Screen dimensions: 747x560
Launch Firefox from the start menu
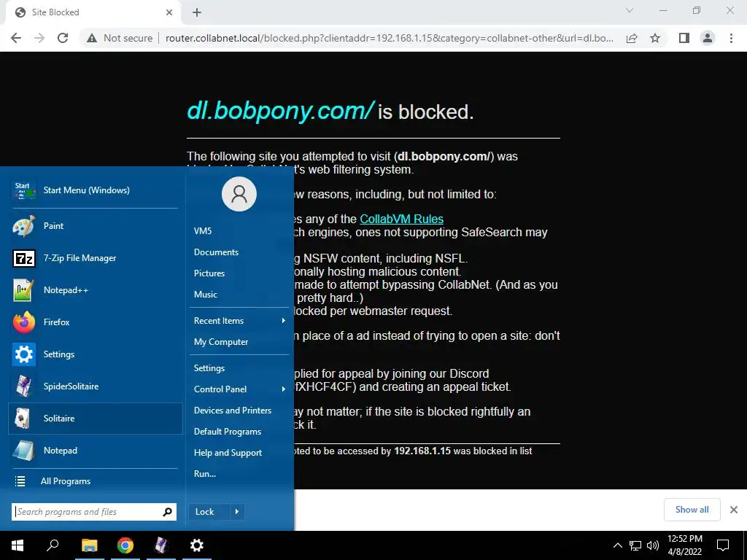(x=96, y=322)
